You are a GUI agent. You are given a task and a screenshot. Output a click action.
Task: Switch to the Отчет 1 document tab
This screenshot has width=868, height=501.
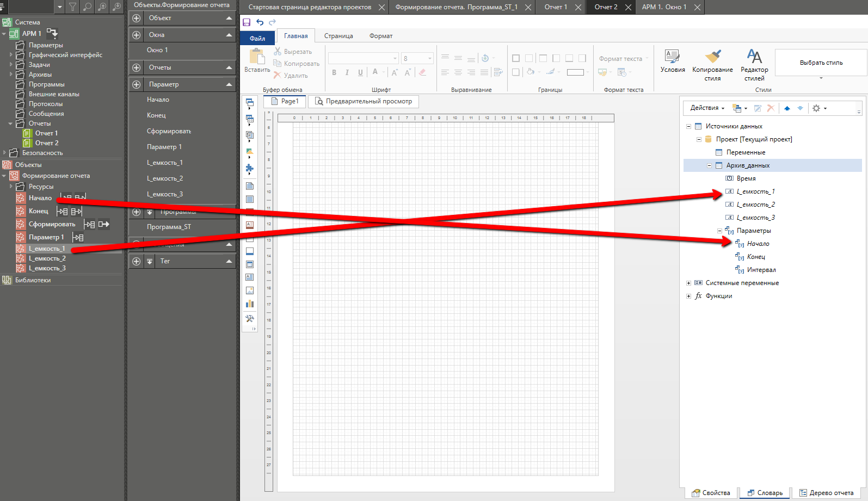pyautogui.click(x=556, y=7)
